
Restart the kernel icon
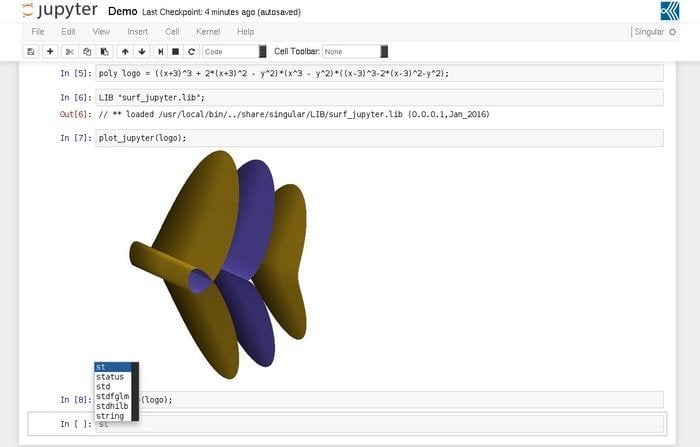(x=192, y=52)
